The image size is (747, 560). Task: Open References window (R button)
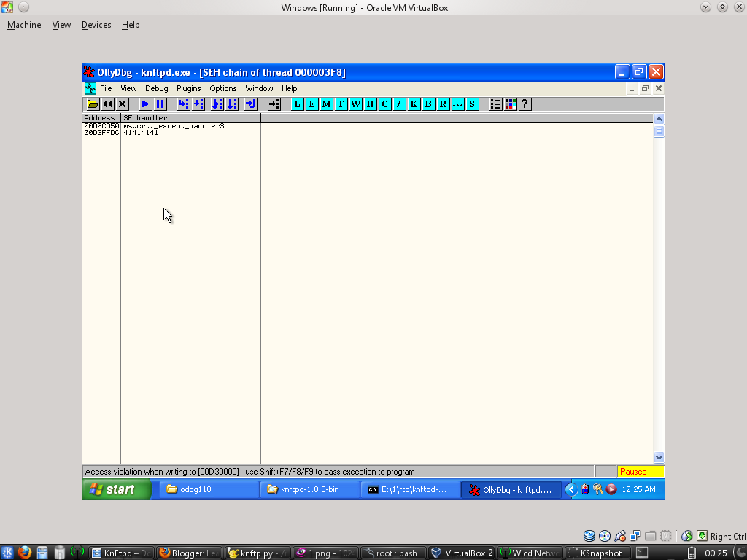[x=443, y=104]
